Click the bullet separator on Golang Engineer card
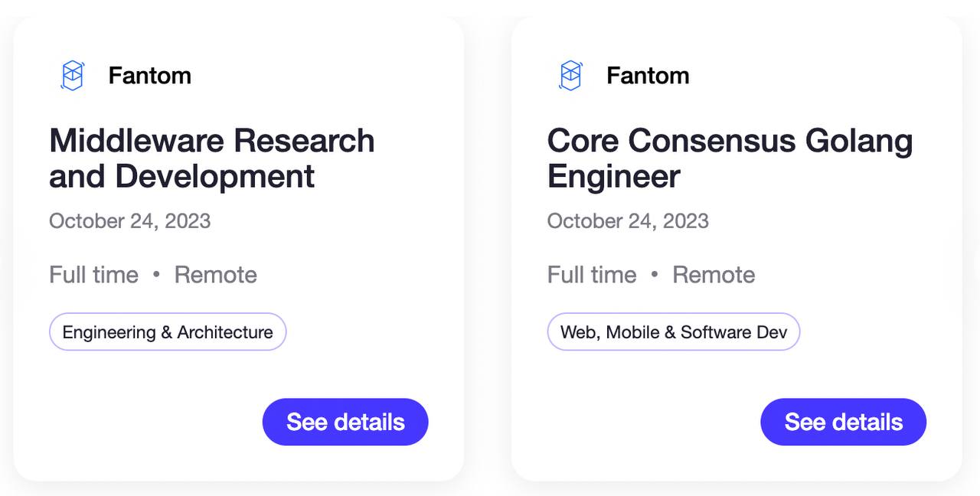This screenshot has width=980, height=496. pyautogui.click(x=655, y=275)
